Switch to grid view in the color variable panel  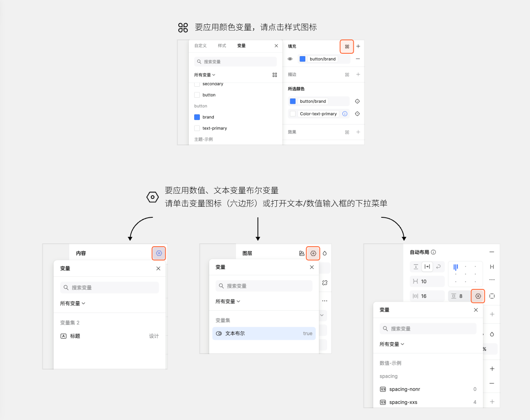(x=275, y=75)
